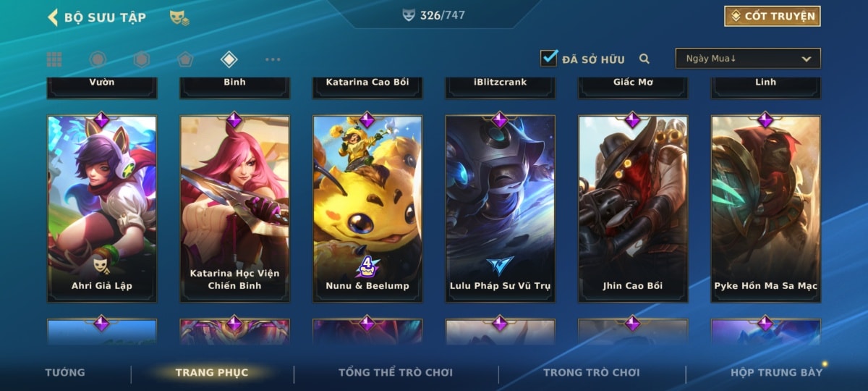Switch to the Tướng tab
The height and width of the screenshot is (391, 868).
click(65, 372)
